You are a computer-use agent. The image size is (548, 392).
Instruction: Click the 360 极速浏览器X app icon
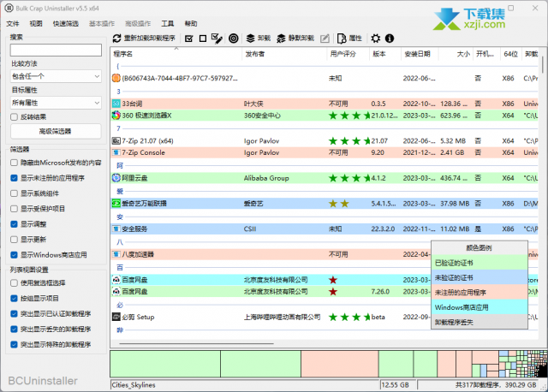click(x=116, y=116)
